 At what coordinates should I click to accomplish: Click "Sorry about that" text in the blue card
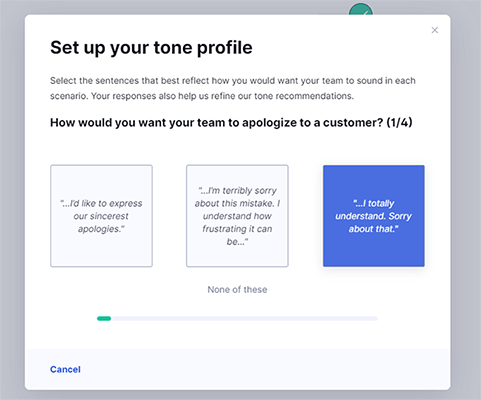point(380,223)
